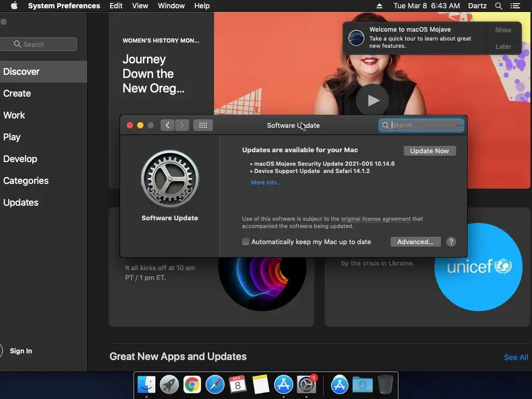Select Updates in App Store sidebar
Screen dimensions: 532x399
click(x=44, y=203)
